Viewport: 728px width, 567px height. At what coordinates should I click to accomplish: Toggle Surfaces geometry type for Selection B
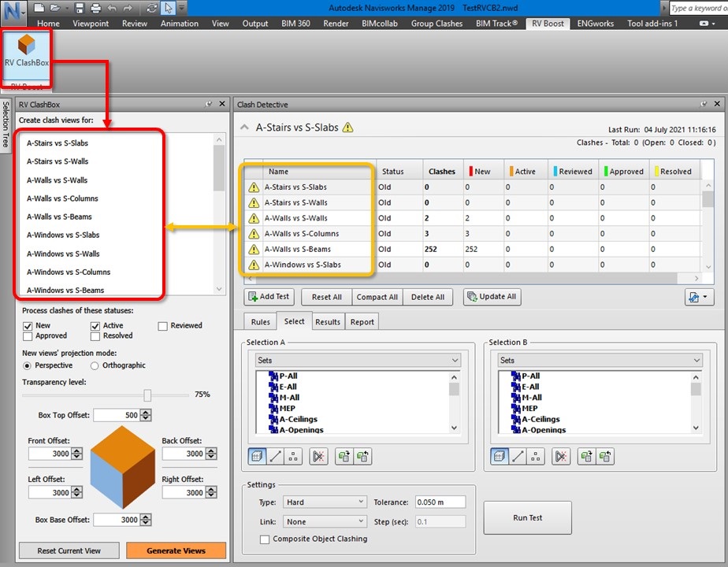point(500,457)
